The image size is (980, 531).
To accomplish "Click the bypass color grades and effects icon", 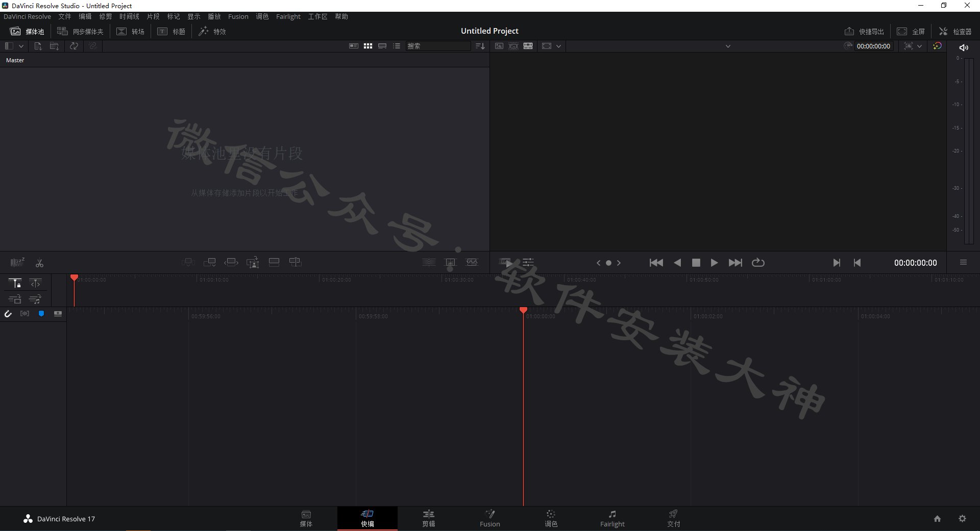I will [938, 46].
